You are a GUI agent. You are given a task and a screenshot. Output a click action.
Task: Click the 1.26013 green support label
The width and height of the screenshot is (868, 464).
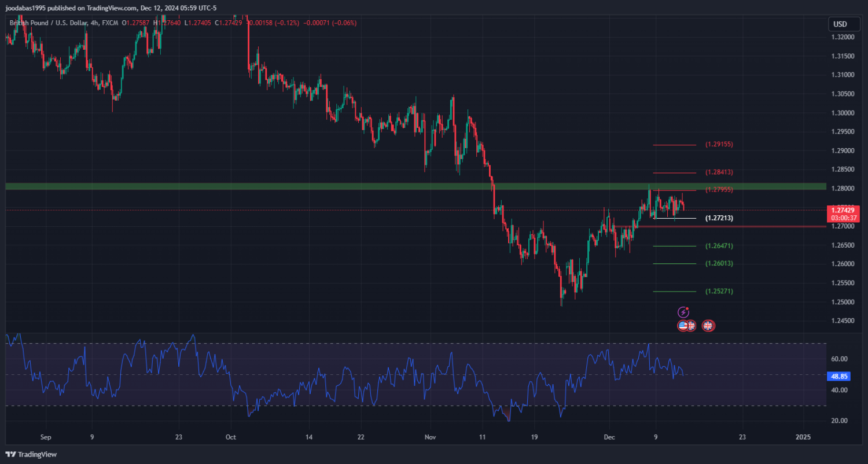(x=719, y=263)
